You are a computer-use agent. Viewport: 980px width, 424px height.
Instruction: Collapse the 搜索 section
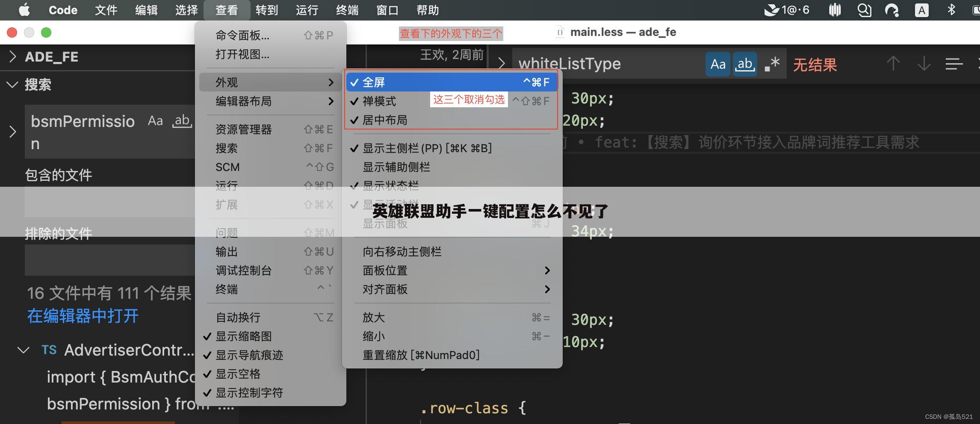pyautogui.click(x=12, y=84)
